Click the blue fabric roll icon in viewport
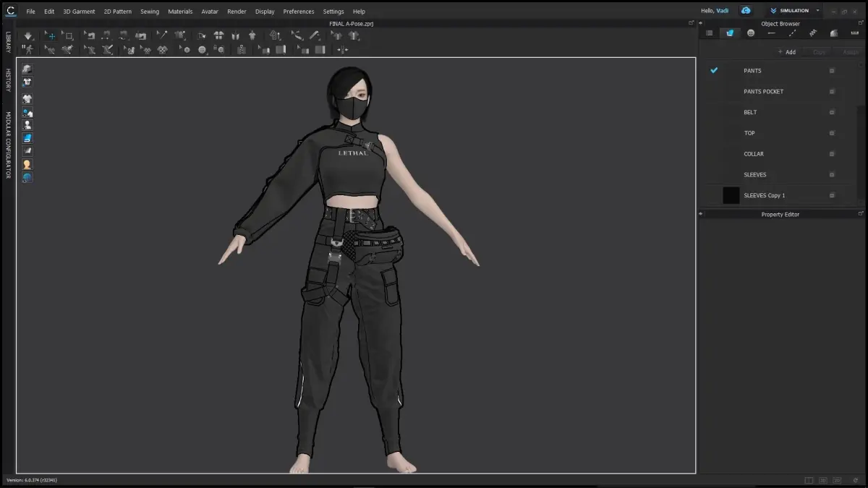This screenshot has width=868, height=488. [x=27, y=138]
